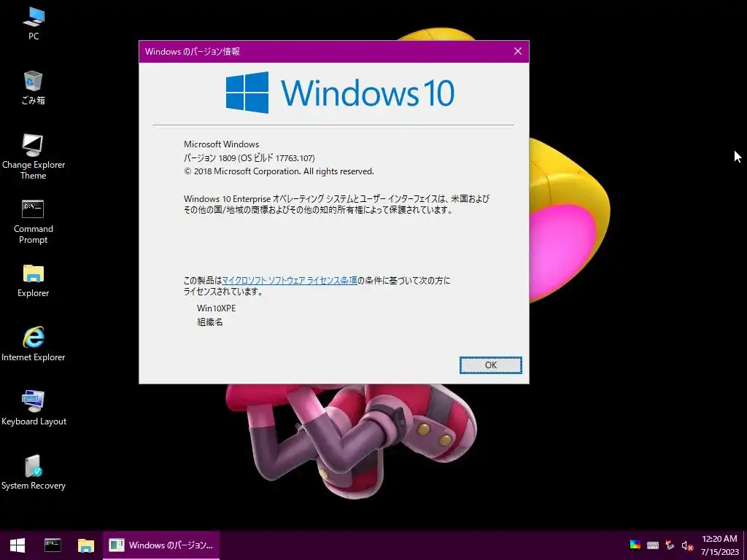Click the Win10XPE licensee name
This screenshot has height=560, width=747.
[216, 308]
